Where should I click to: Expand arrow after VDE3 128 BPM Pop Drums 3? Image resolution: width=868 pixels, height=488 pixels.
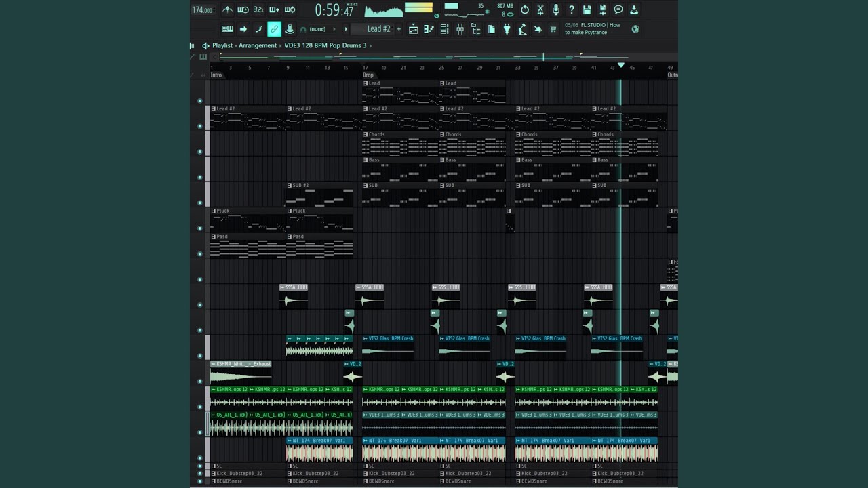pyautogui.click(x=370, y=46)
